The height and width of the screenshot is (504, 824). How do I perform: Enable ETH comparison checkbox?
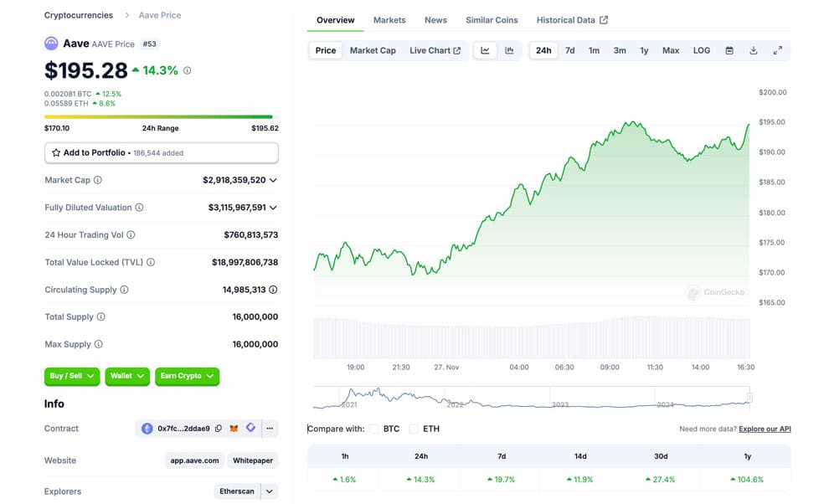tap(414, 429)
